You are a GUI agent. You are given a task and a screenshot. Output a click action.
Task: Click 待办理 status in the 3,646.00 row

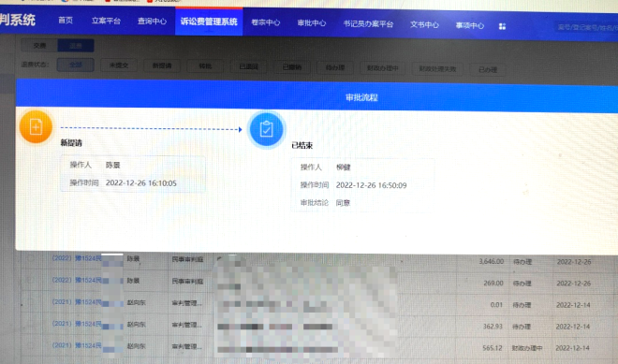click(x=522, y=262)
